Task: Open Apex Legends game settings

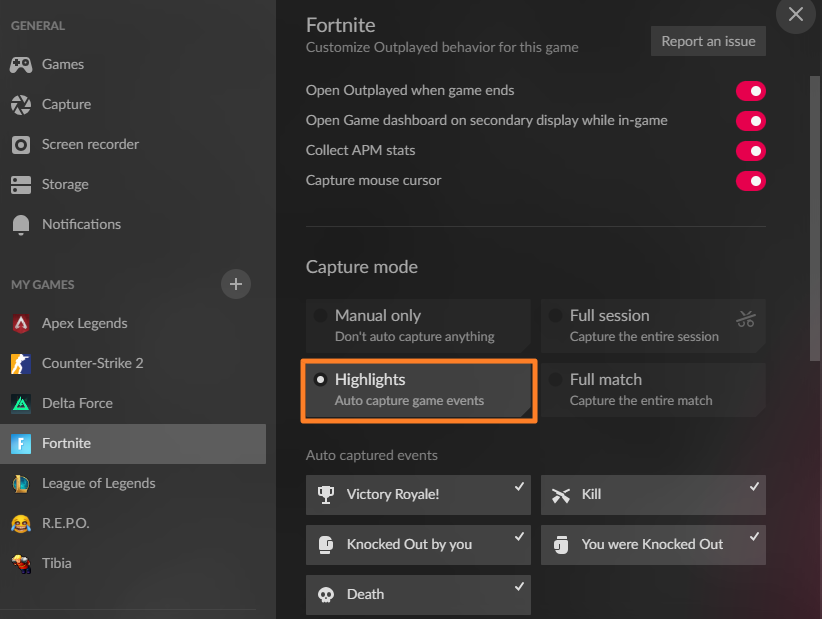Action: coord(133,323)
